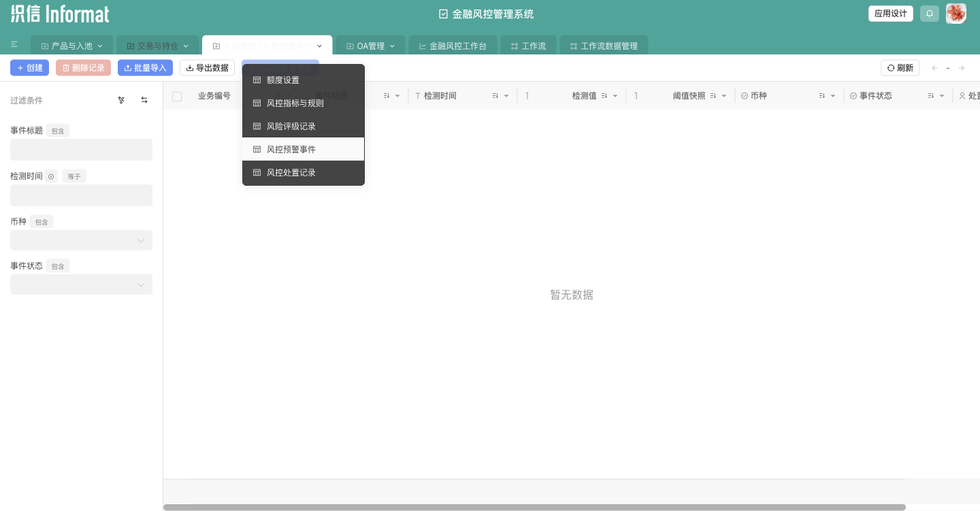
Task: Go to next page arrow
Action: [962, 68]
